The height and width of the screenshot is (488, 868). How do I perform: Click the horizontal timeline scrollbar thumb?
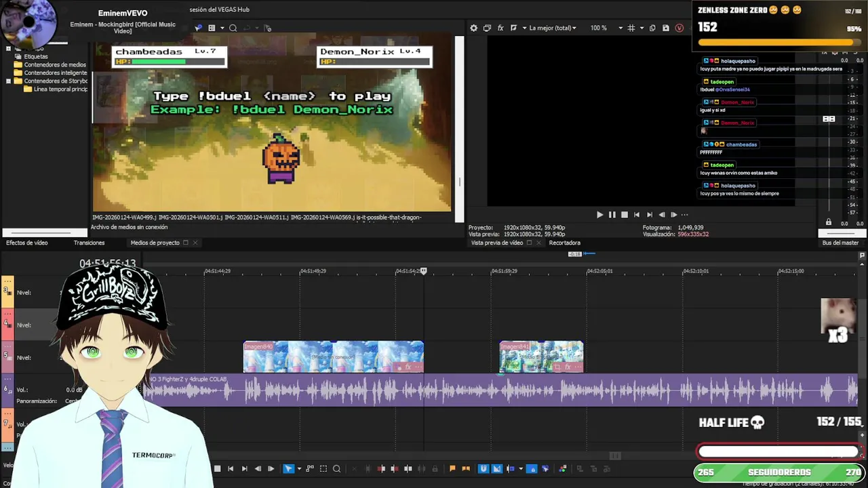(x=615, y=455)
